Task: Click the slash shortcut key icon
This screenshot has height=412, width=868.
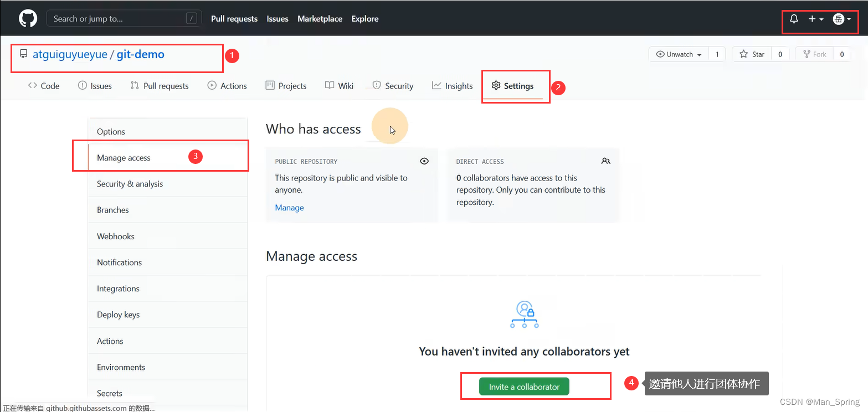Action: pos(192,19)
